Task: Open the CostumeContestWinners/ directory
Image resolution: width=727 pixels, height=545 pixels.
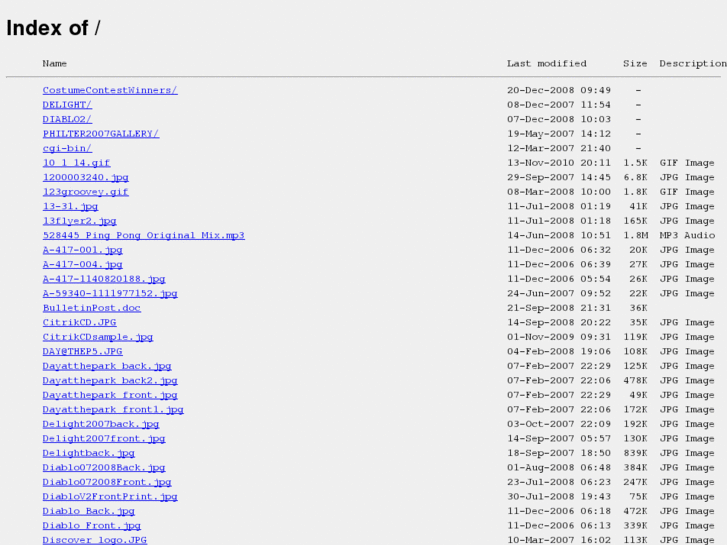Action: 110,90
